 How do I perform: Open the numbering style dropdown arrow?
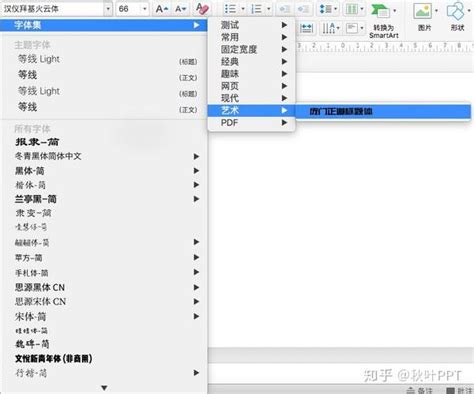click(x=269, y=9)
